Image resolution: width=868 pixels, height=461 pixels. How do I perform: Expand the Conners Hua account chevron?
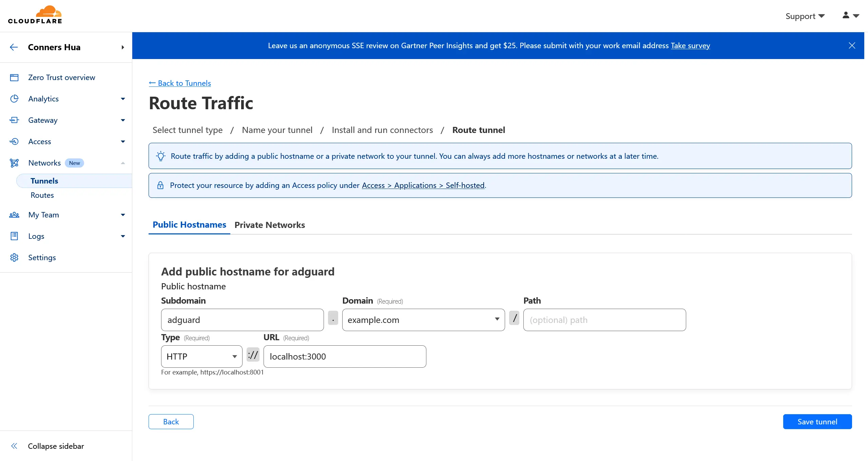pyautogui.click(x=123, y=47)
